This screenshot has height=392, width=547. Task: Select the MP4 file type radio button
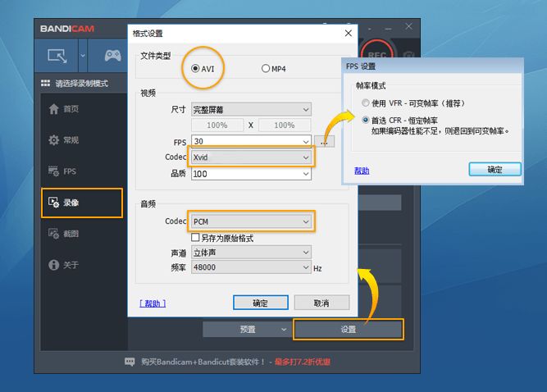pyautogui.click(x=266, y=68)
